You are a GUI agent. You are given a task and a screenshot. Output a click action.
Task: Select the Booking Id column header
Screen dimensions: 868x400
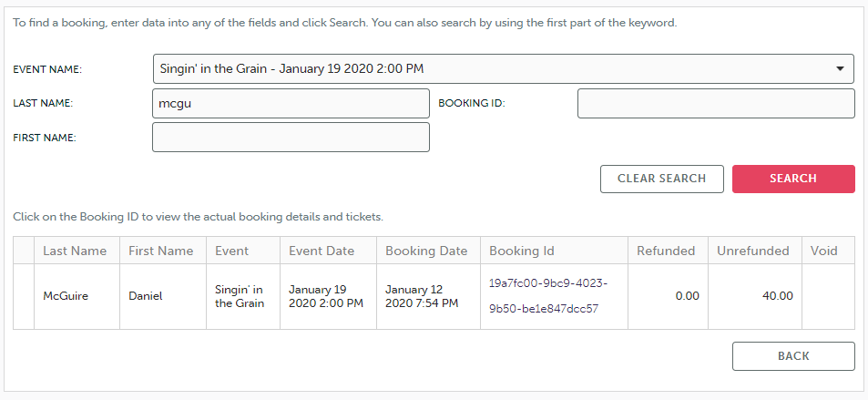[521, 251]
